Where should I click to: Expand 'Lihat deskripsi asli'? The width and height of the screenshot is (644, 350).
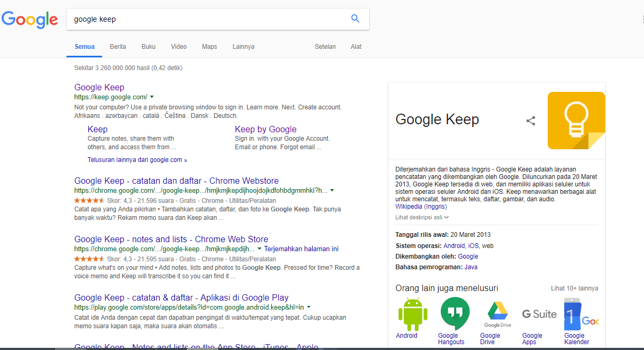pos(422,217)
